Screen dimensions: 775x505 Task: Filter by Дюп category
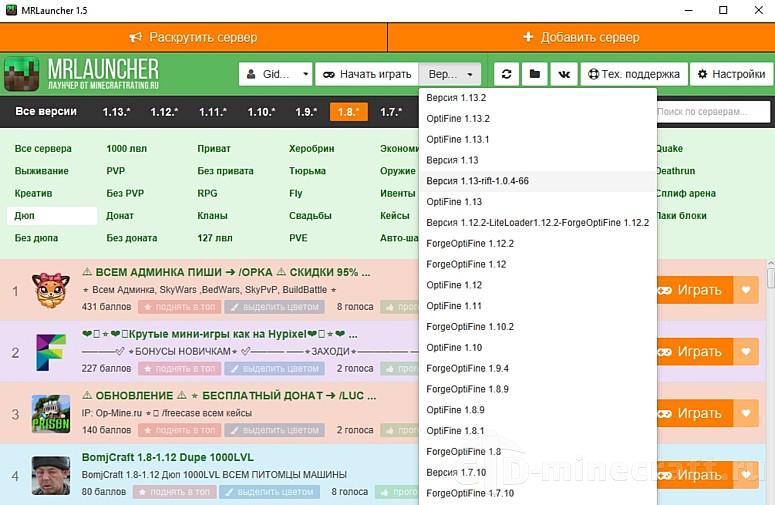point(52,216)
